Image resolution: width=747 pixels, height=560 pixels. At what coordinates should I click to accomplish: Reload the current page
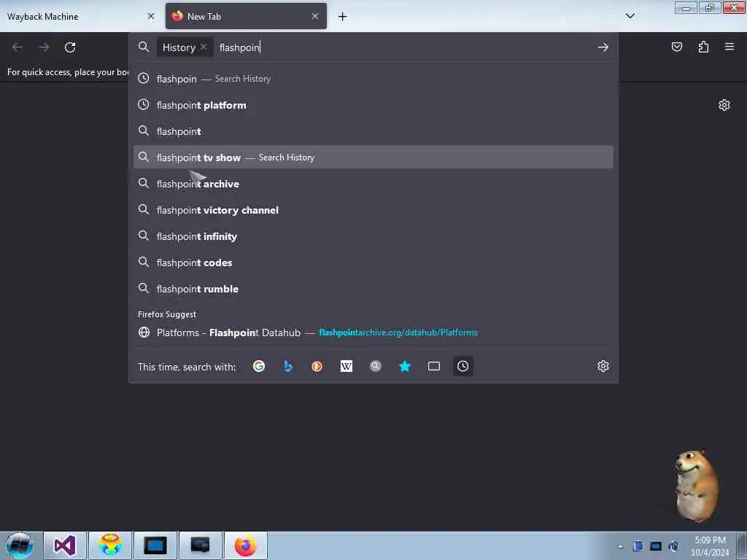coord(70,47)
